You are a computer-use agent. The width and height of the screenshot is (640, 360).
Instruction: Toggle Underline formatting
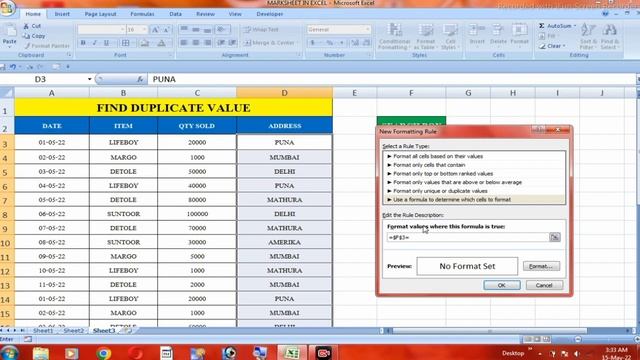click(107, 43)
